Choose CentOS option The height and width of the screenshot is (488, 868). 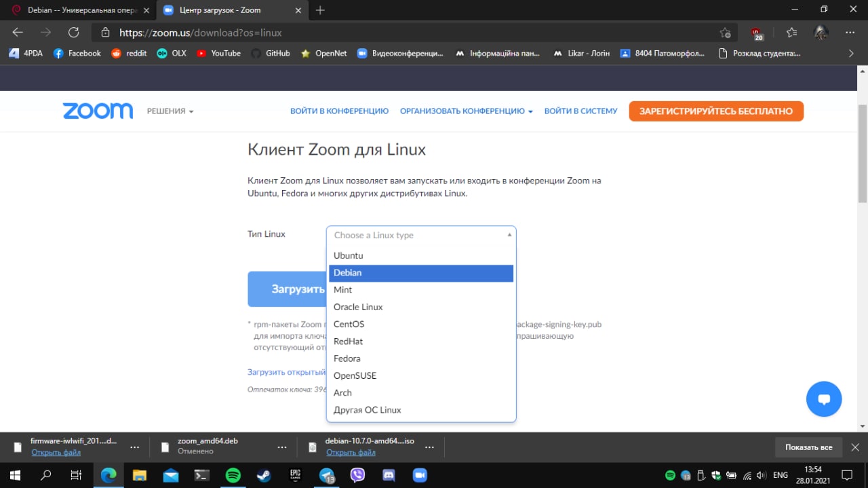[421, 324]
